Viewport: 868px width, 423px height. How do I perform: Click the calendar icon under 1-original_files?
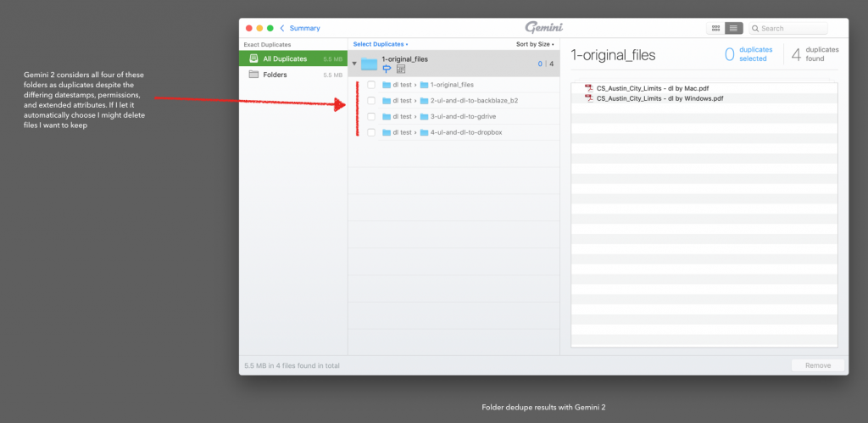[401, 69]
